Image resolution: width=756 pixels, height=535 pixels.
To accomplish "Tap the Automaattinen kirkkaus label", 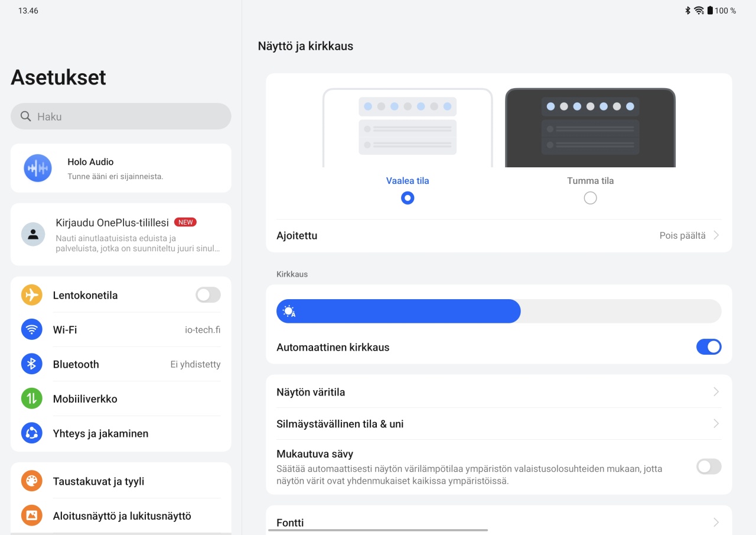I will click(x=333, y=347).
